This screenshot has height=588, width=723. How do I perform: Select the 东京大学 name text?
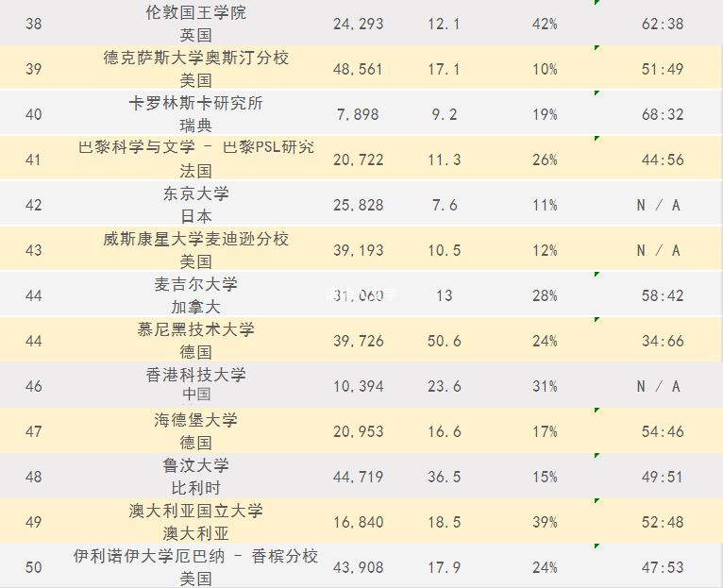(196, 193)
